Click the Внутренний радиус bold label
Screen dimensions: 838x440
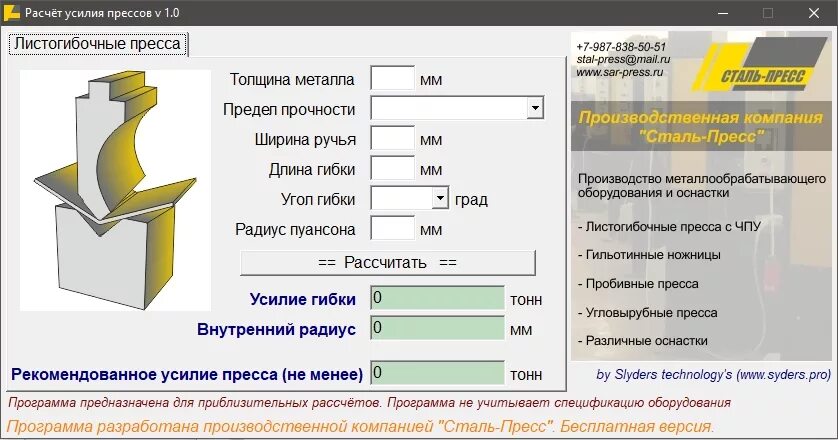pos(276,329)
